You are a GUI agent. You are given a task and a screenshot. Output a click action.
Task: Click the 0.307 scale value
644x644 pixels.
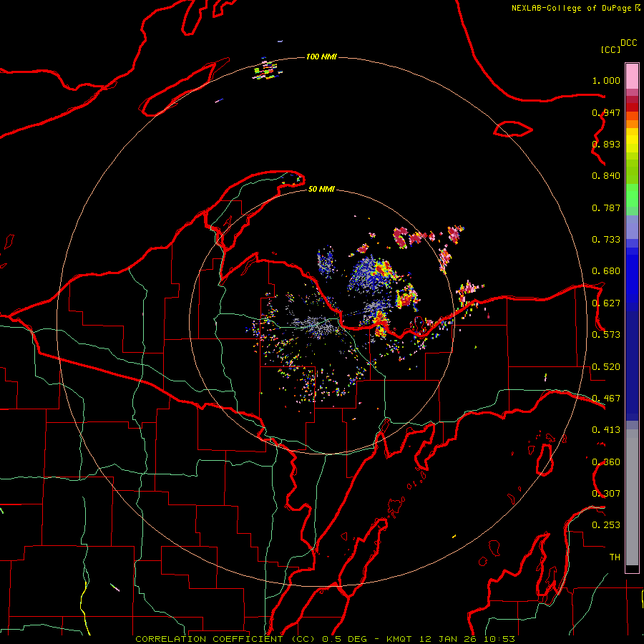606,494
